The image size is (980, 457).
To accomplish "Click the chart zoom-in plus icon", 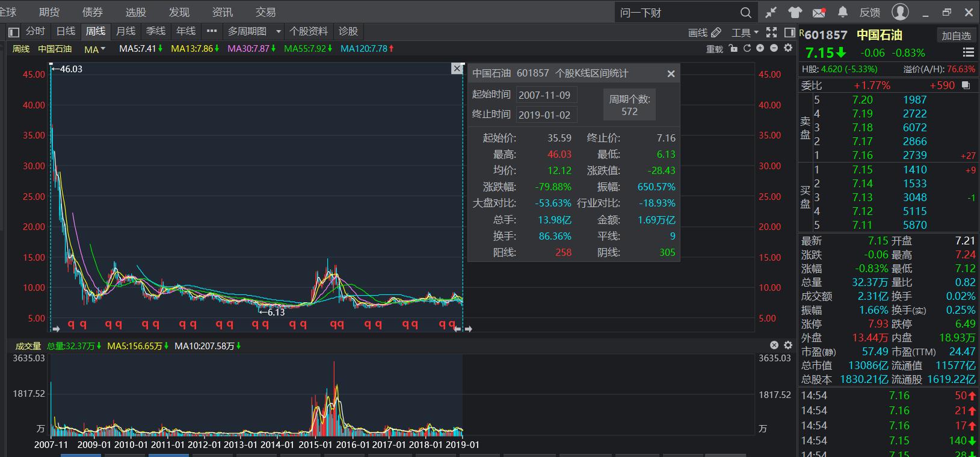I will [760, 48].
